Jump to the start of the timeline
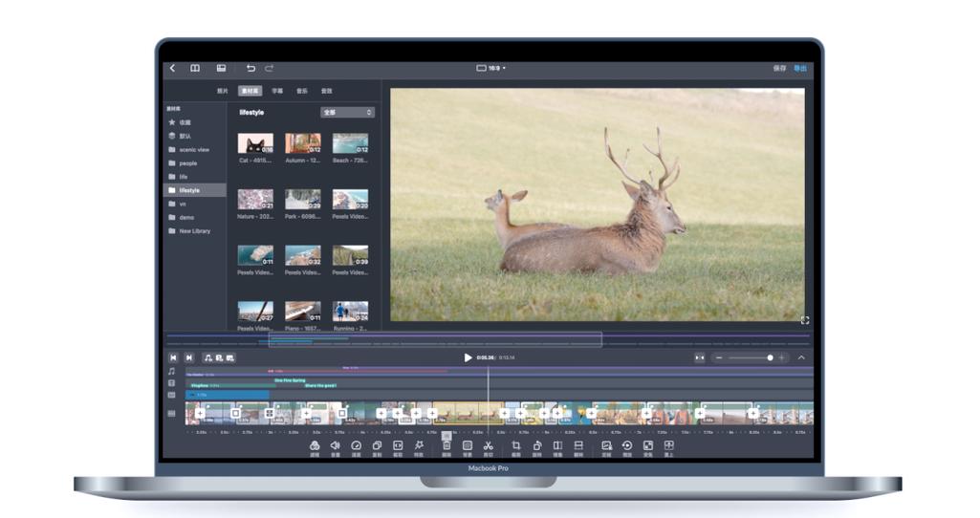 coord(173,357)
